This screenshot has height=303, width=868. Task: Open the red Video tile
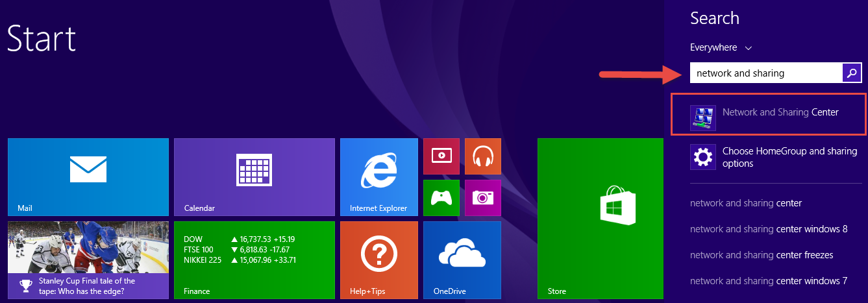[x=441, y=156]
